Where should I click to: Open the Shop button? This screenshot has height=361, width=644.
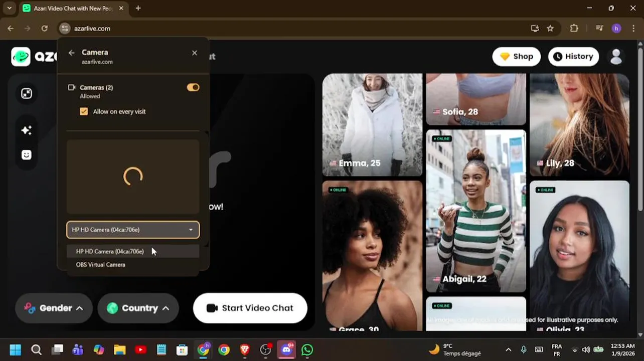(x=517, y=57)
